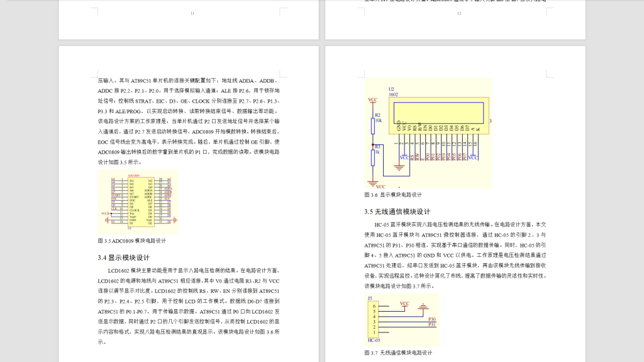Click page number 11 in the footer

pyautogui.click(x=192, y=14)
